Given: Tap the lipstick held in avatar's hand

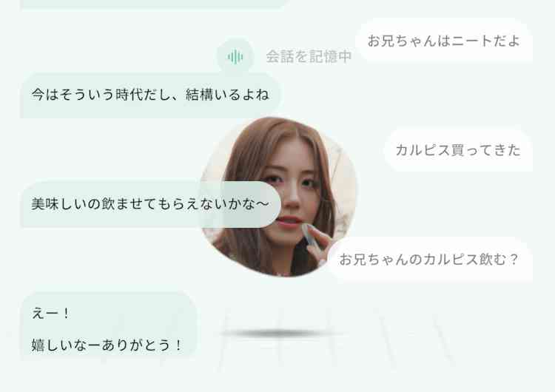Looking at the screenshot, I should (309, 234).
